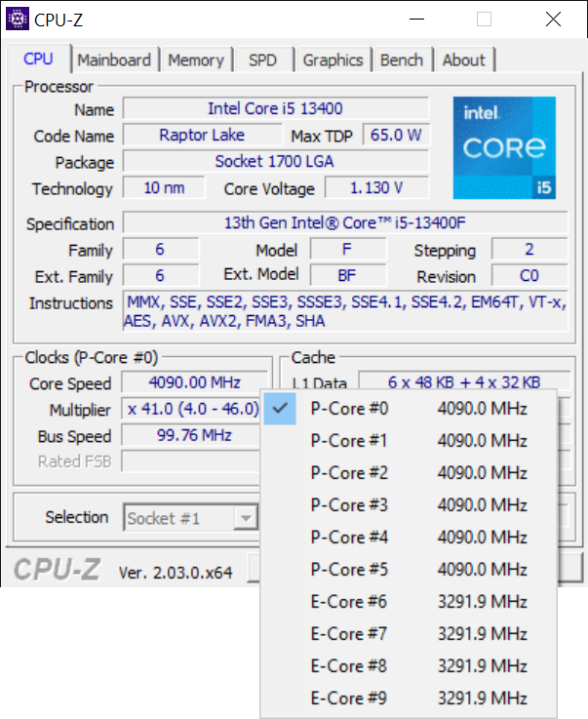
Task: Choose E-Core #6 from the menu
Action: point(409,602)
